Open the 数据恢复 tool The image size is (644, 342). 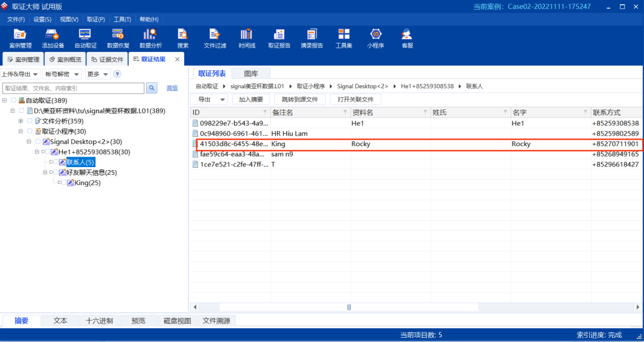[118, 38]
